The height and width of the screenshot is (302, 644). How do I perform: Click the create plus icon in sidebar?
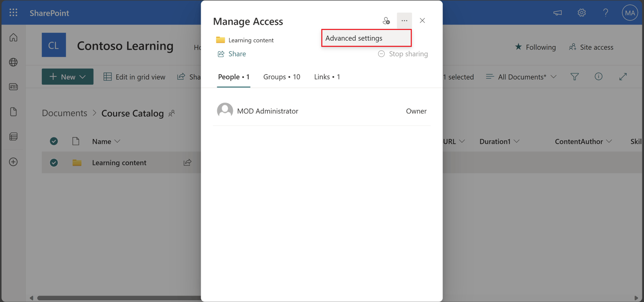(13, 162)
